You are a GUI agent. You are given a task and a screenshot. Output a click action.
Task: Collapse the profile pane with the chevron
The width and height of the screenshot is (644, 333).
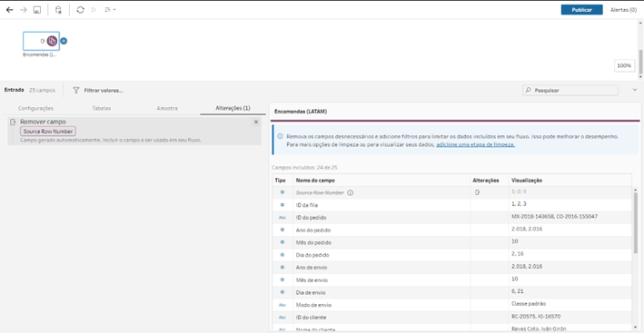click(635, 90)
